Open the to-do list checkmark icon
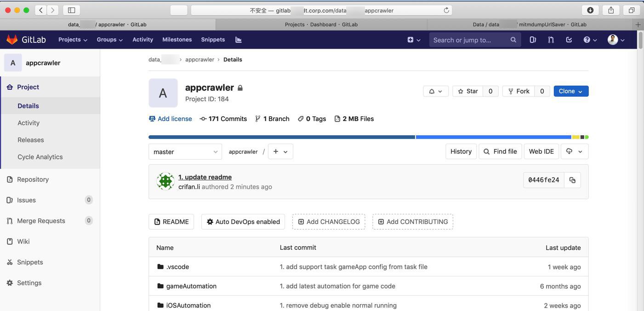This screenshot has height=311, width=644. point(569,40)
